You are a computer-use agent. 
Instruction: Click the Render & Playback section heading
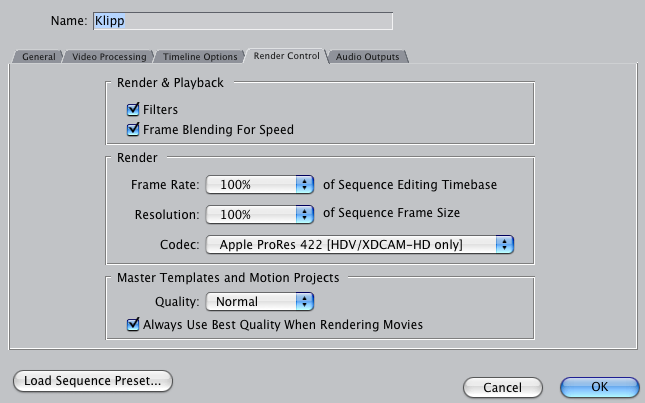pos(171,83)
